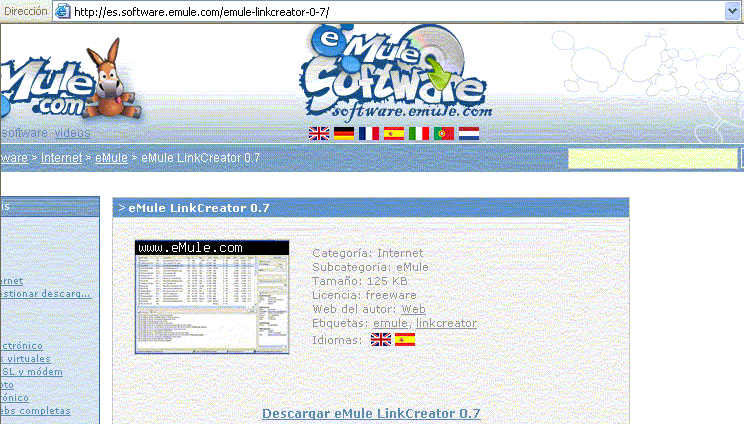Open the eMule Software center logo
This screenshot has width=744, height=424.
click(x=396, y=74)
